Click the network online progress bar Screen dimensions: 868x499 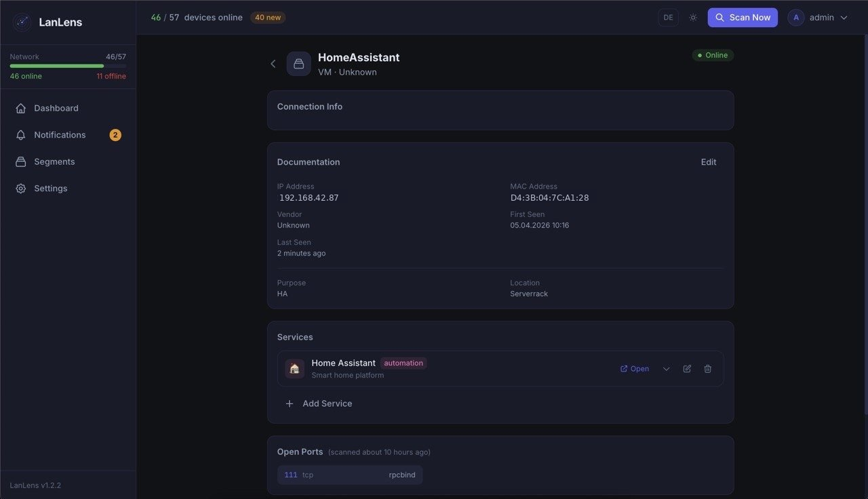coord(68,66)
